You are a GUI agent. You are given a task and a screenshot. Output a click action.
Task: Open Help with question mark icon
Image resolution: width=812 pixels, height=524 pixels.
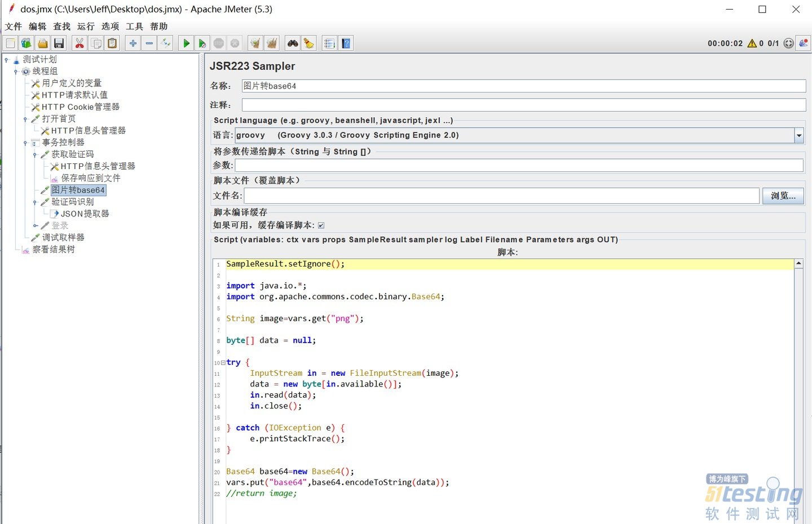[346, 43]
